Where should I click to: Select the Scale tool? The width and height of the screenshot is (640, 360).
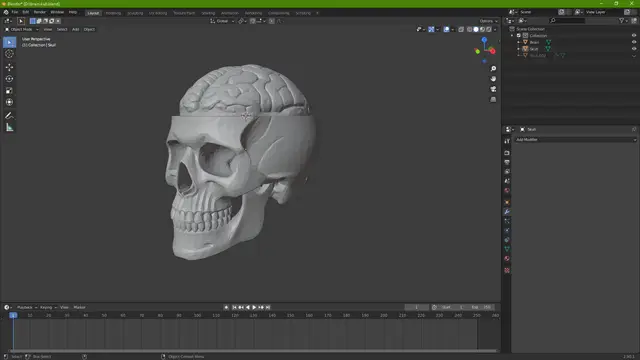pyautogui.click(x=9, y=91)
